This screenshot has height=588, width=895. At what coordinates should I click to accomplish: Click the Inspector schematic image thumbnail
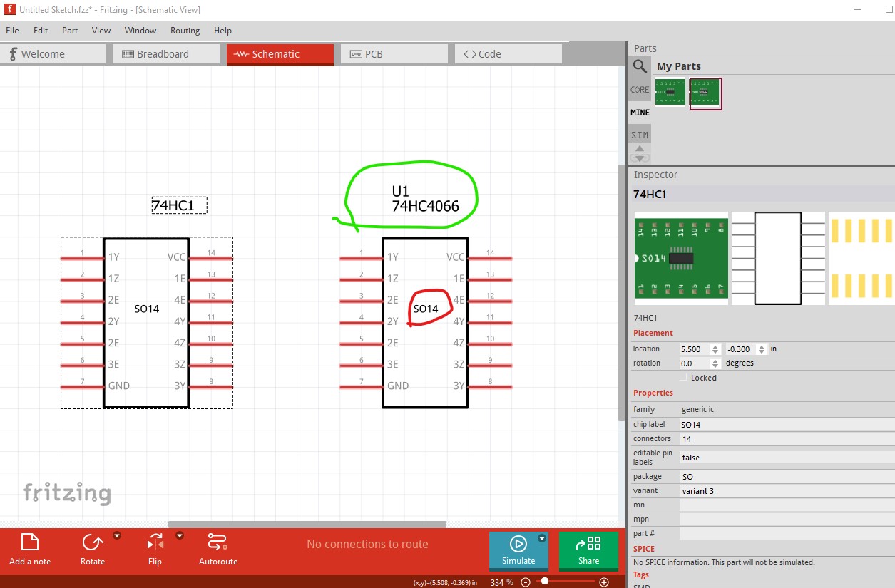pyautogui.click(x=778, y=258)
